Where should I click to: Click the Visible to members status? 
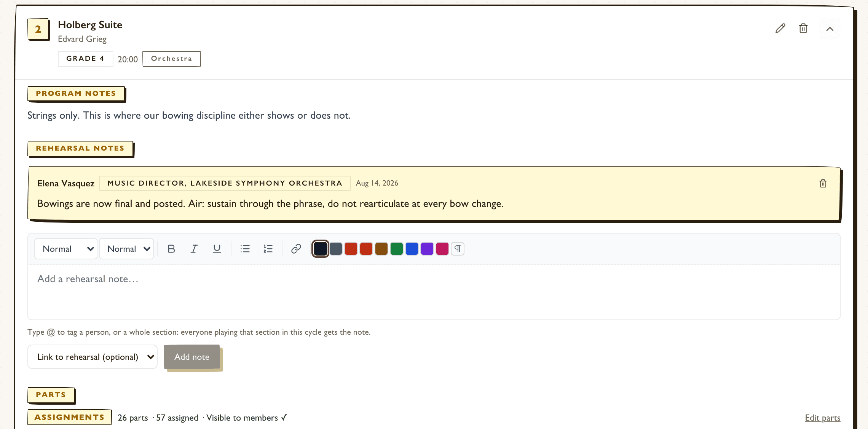click(x=246, y=418)
